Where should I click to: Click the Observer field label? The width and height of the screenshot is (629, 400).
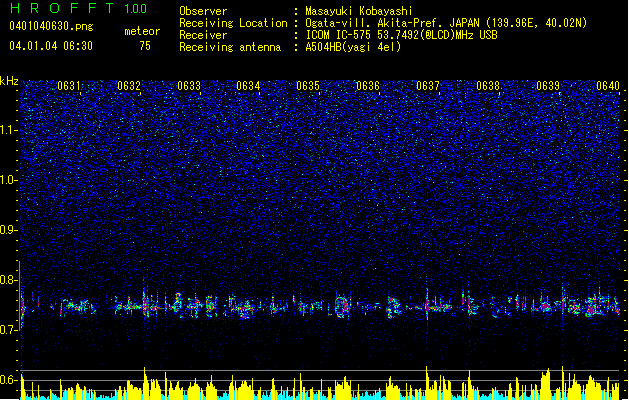point(203,11)
